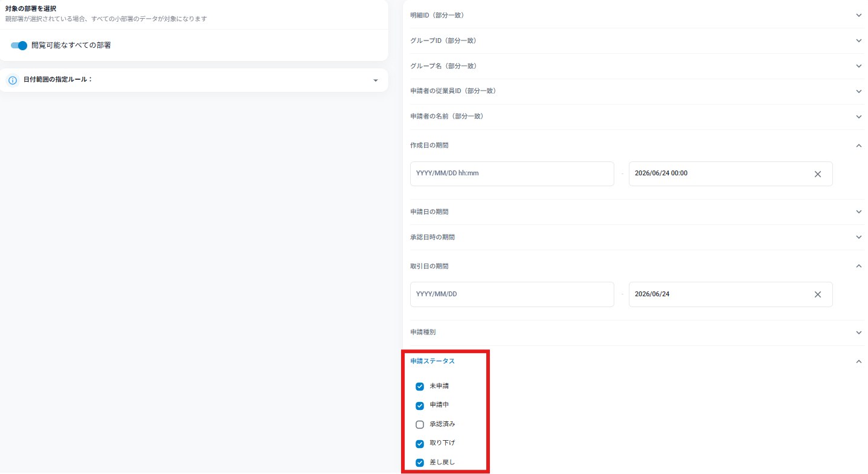Uncheck the 差し戻し checkbox

click(420, 463)
